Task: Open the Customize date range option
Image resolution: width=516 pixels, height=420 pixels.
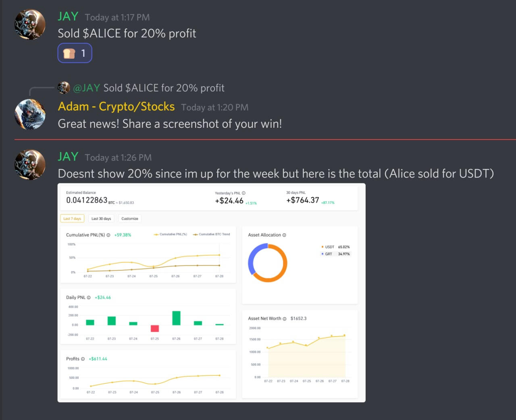Action: [130, 218]
